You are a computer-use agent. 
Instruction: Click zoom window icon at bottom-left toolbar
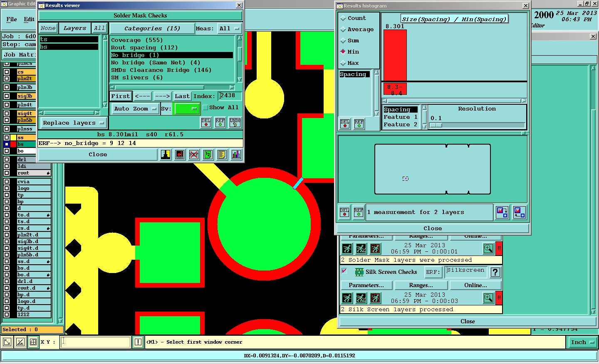7,342
